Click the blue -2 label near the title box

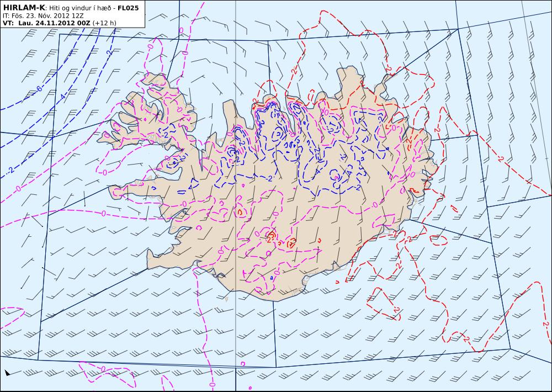109,53
